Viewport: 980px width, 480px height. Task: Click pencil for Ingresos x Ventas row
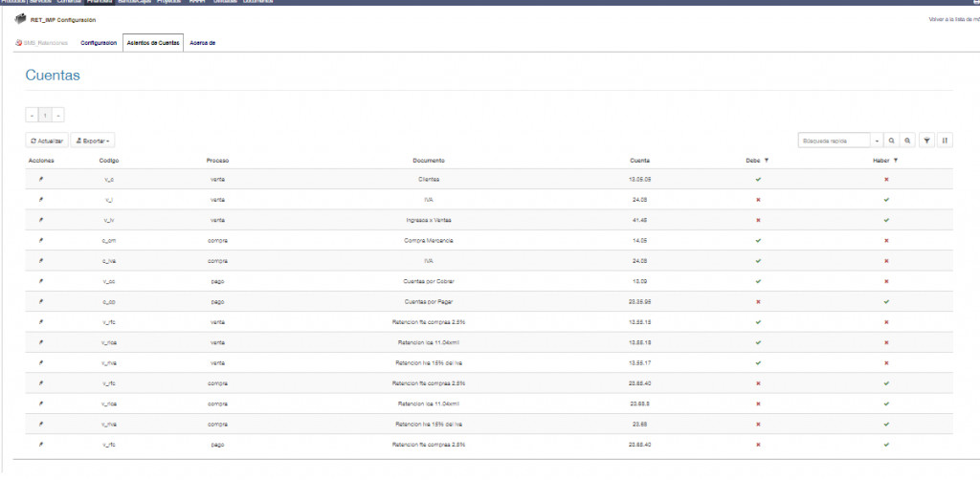(x=41, y=220)
